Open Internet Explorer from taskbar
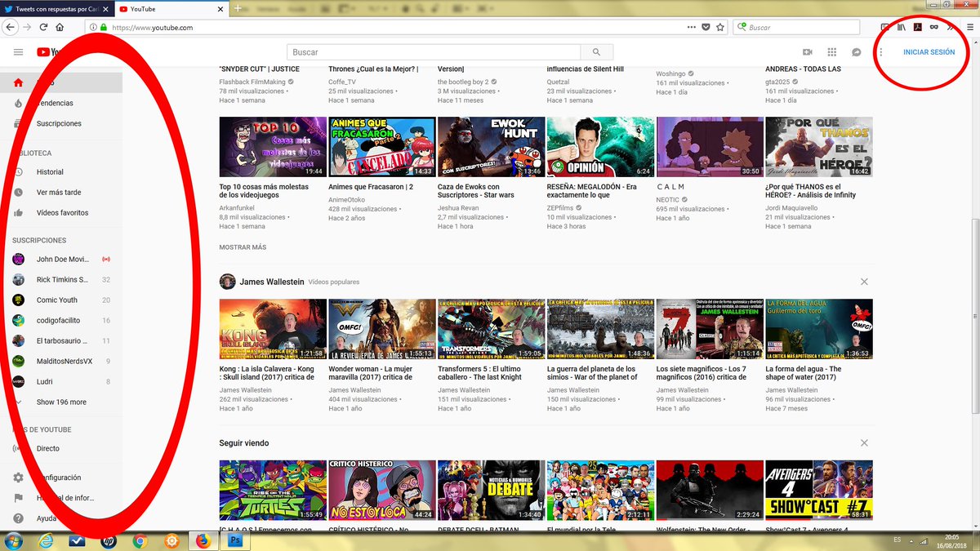The image size is (980, 551). click(47, 540)
